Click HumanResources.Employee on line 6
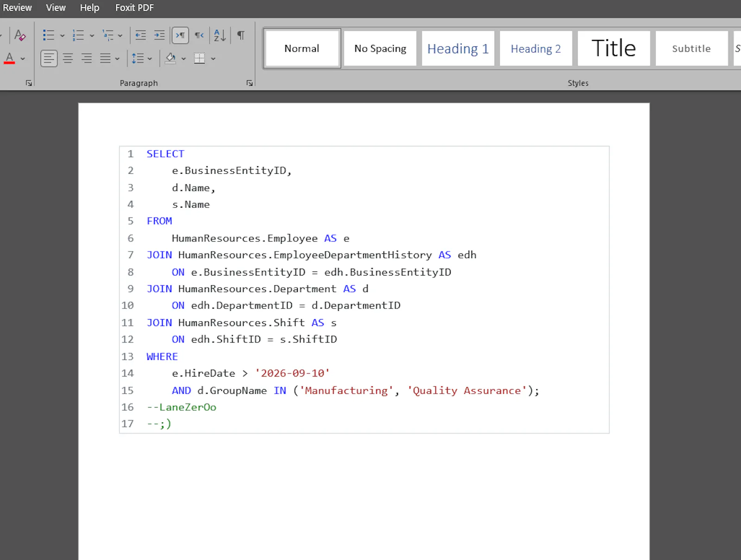Image resolution: width=741 pixels, height=560 pixels. [x=245, y=239]
